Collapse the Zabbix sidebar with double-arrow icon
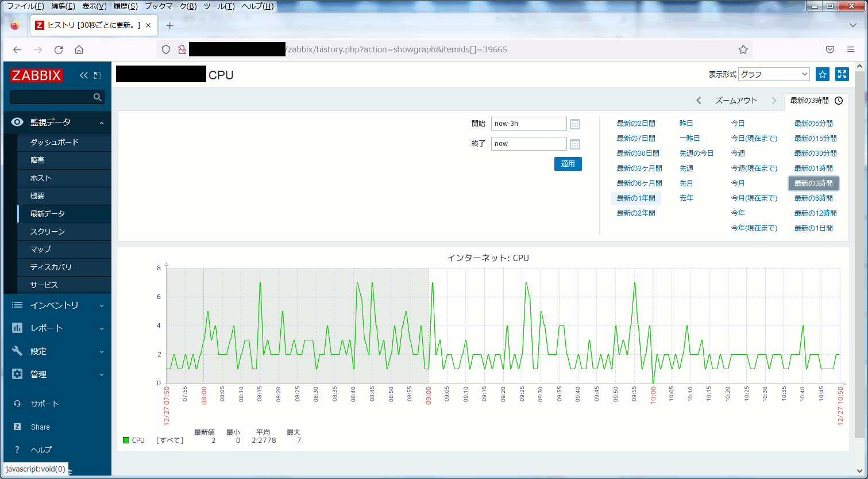 [x=84, y=75]
